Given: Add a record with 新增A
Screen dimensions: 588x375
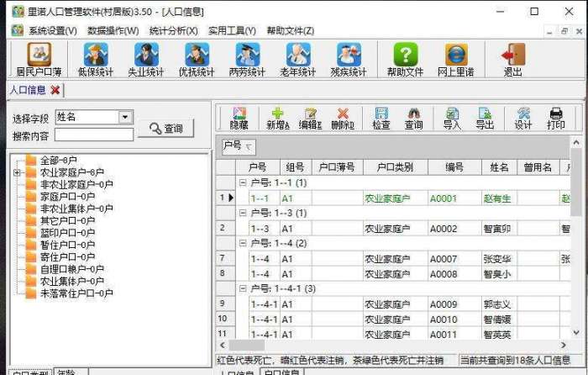Looking at the screenshot, I should (278, 119).
